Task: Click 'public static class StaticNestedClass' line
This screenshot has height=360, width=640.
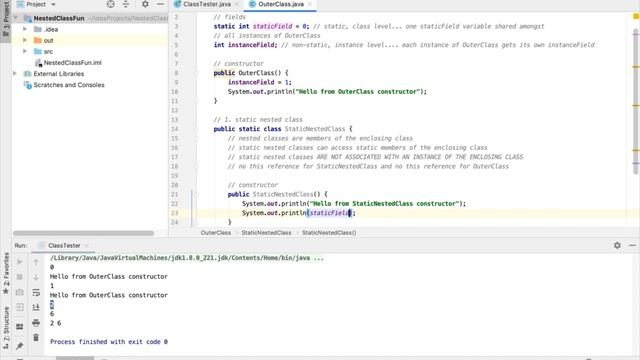Action: [x=282, y=129]
